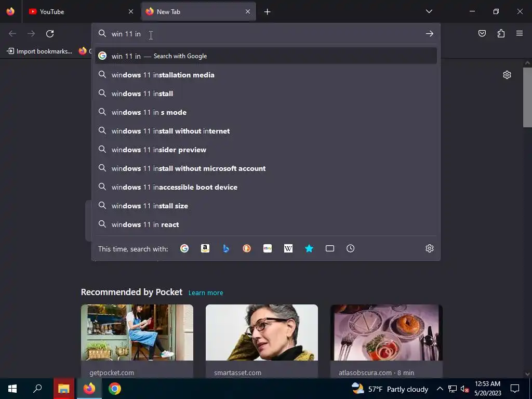
Task: Click the Firefox taskbar icon
Action: coord(89,389)
